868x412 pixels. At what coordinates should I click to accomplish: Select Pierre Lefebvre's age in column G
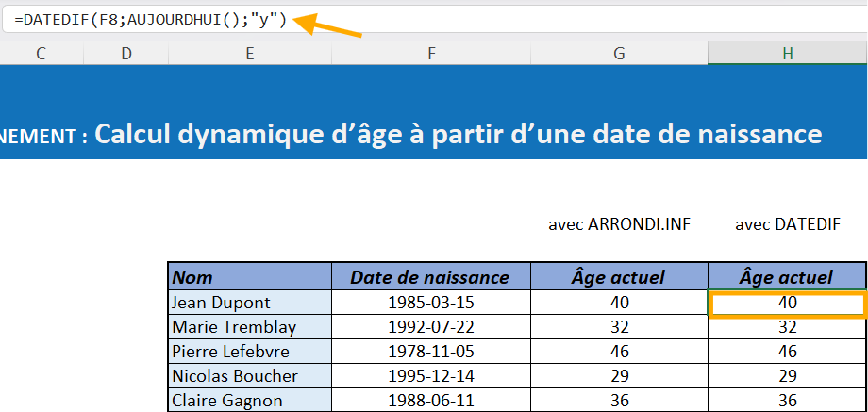coord(619,351)
